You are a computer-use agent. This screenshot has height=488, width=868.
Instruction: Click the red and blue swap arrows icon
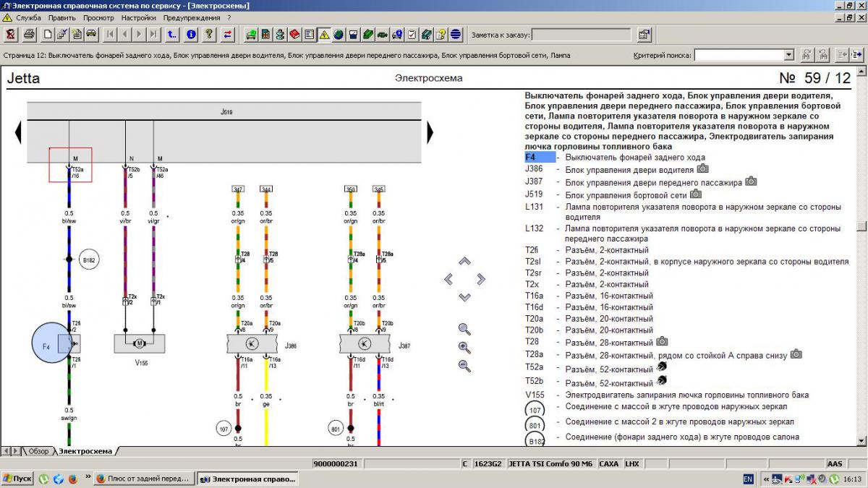(x=228, y=34)
